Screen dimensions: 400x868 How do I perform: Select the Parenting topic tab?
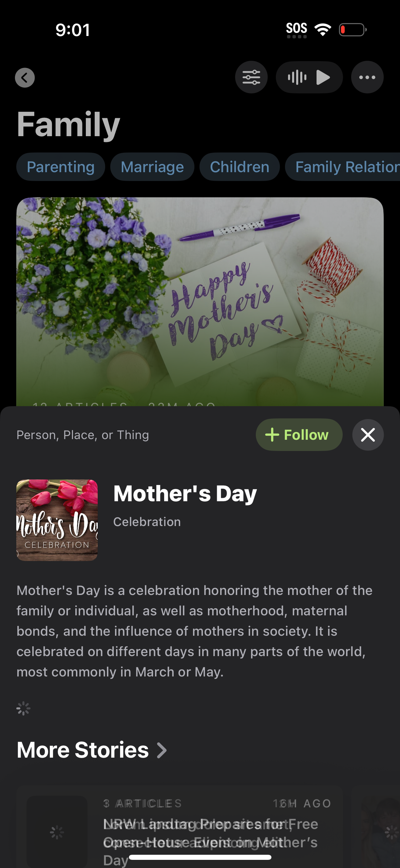61,167
